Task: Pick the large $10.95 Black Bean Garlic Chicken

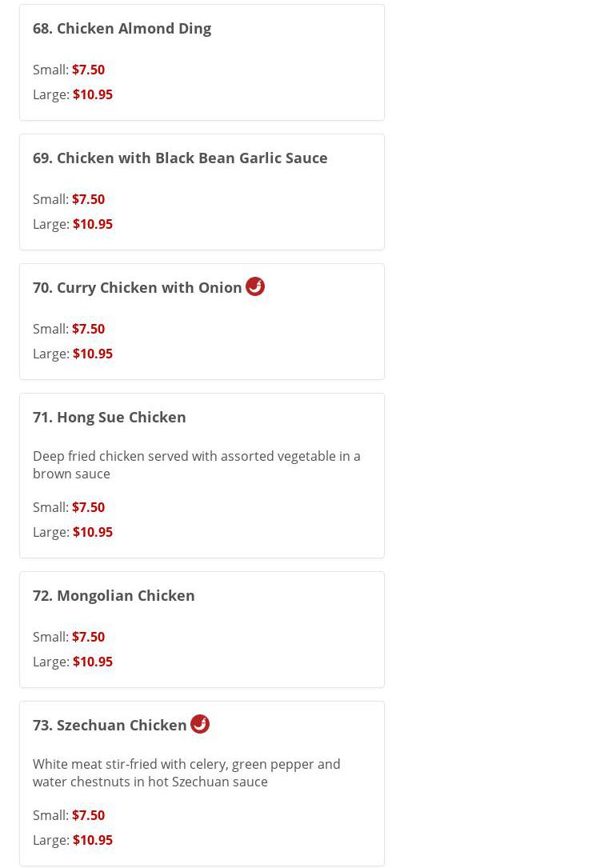Action: tap(93, 224)
